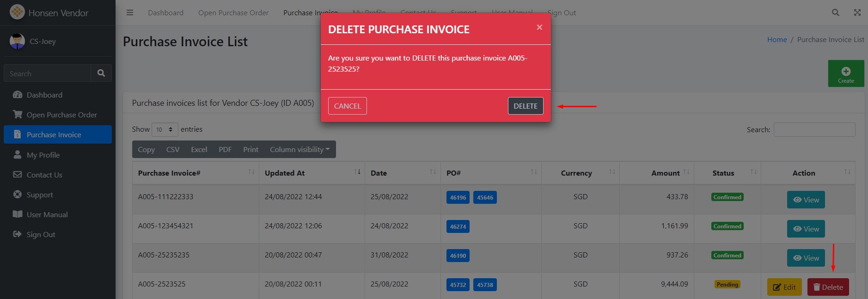Confirm deletion with DELETE button

(x=525, y=106)
